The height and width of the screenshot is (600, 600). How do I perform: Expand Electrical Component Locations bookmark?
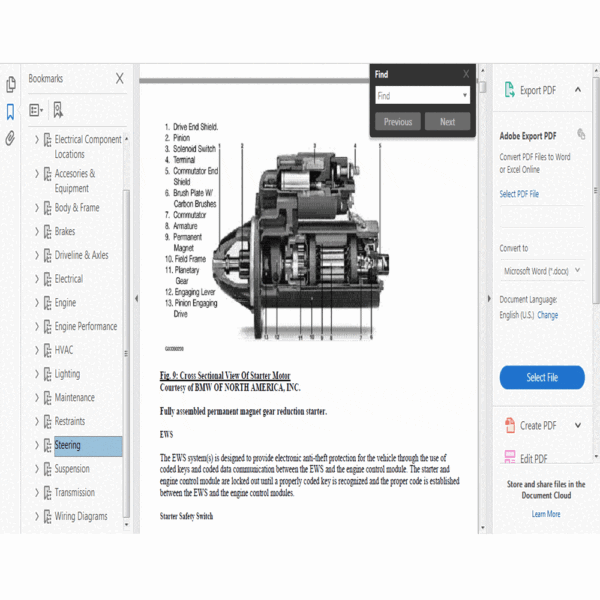(x=37, y=139)
